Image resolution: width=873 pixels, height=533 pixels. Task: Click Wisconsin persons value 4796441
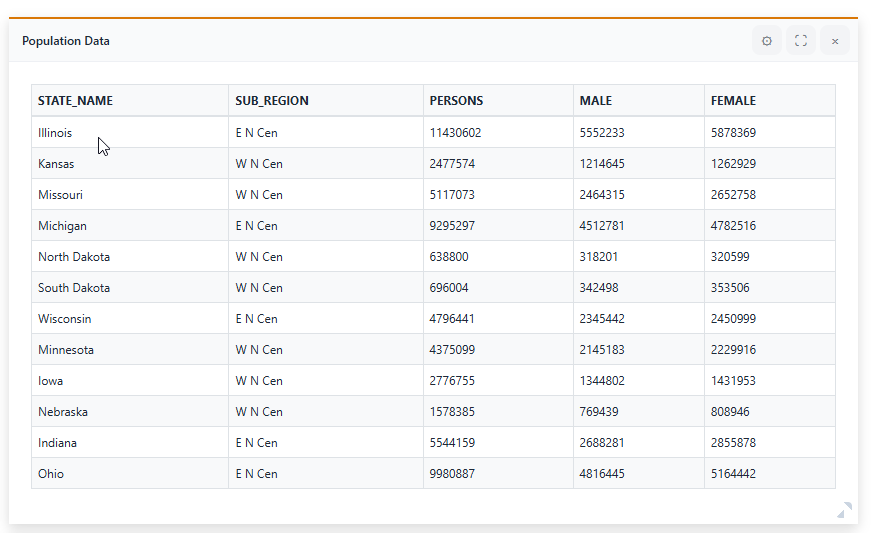(452, 319)
